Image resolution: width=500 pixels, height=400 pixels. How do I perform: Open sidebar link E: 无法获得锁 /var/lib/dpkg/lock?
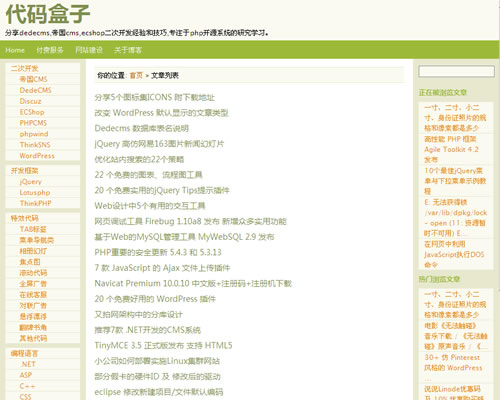(x=455, y=218)
